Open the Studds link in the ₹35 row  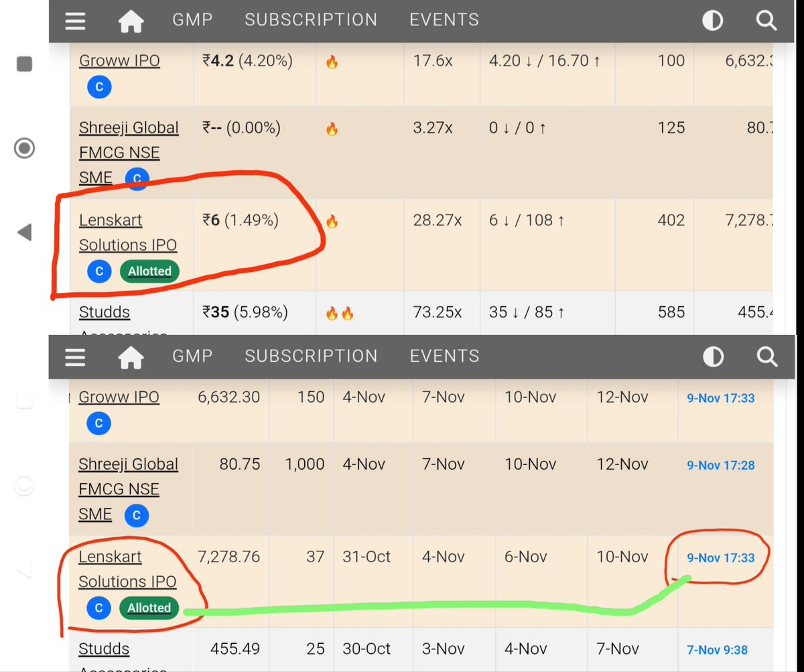tap(105, 312)
